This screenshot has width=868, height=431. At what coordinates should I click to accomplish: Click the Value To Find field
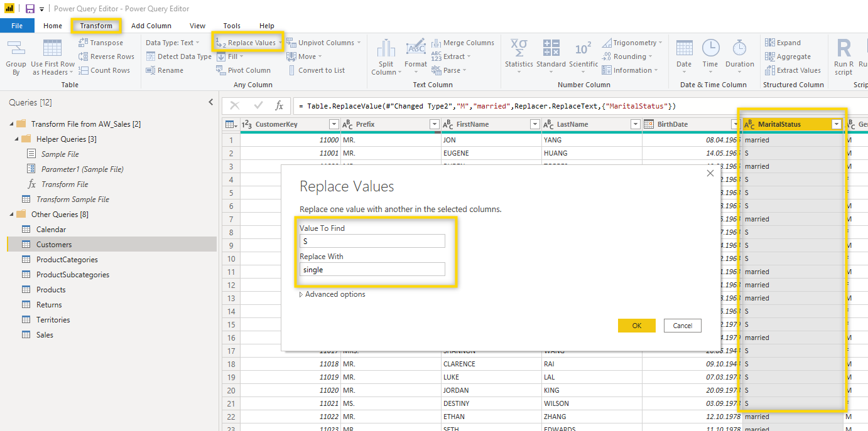(372, 241)
